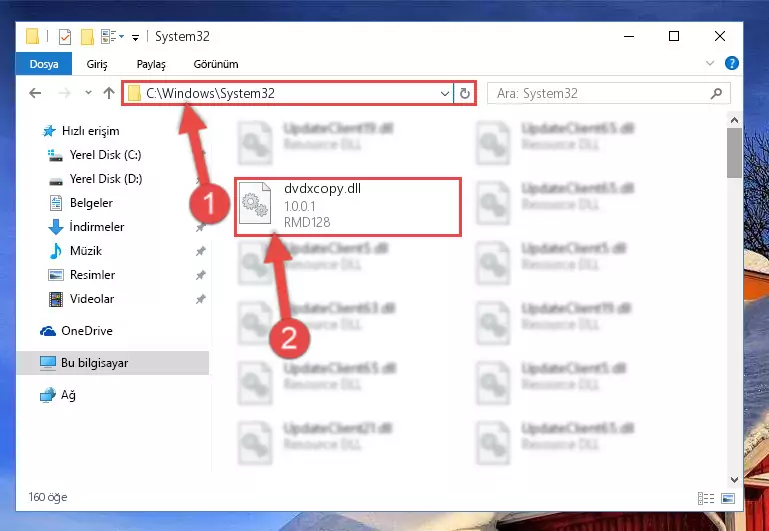The height and width of the screenshot is (531, 769).
Task: Go up one folder level
Action: [x=109, y=93]
